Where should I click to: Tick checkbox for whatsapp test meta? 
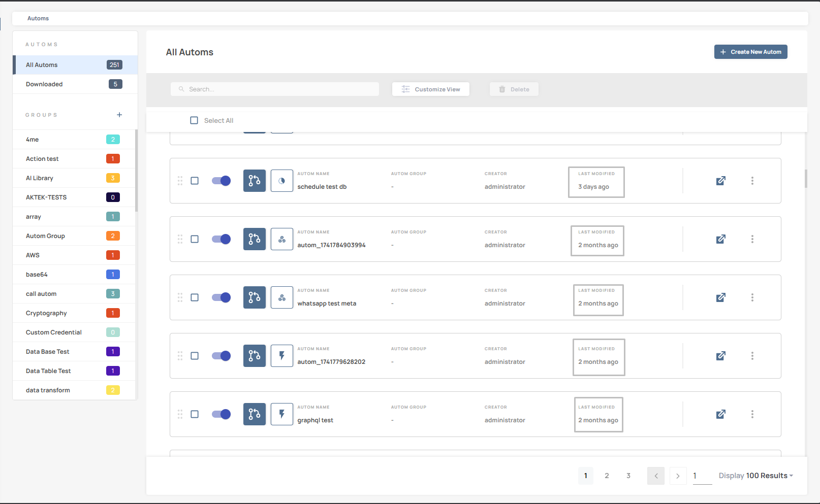pyautogui.click(x=195, y=297)
